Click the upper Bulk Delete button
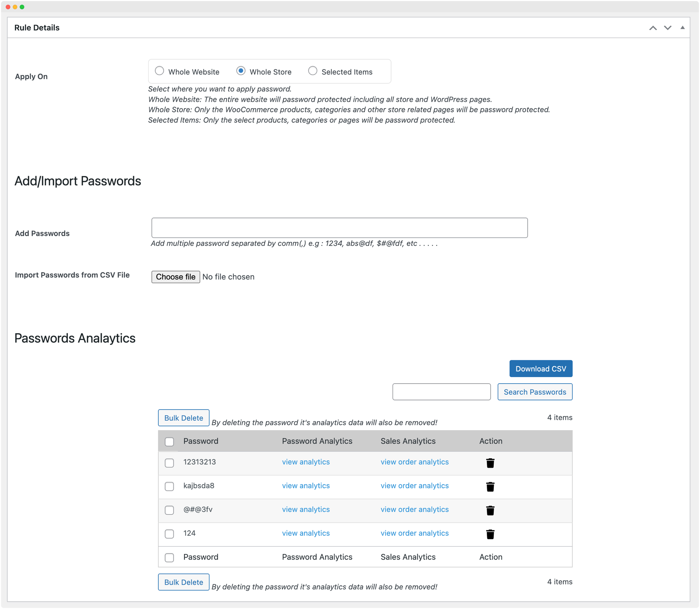The image size is (700, 609). (183, 418)
